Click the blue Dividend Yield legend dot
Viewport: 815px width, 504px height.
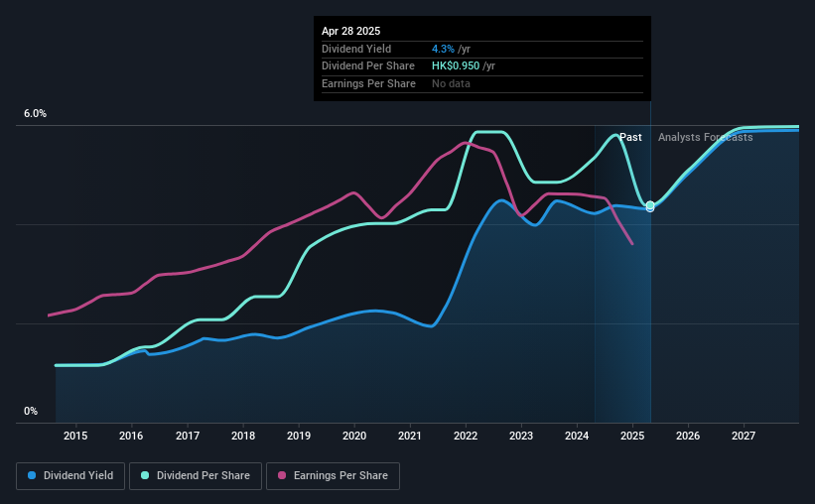pos(32,475)
